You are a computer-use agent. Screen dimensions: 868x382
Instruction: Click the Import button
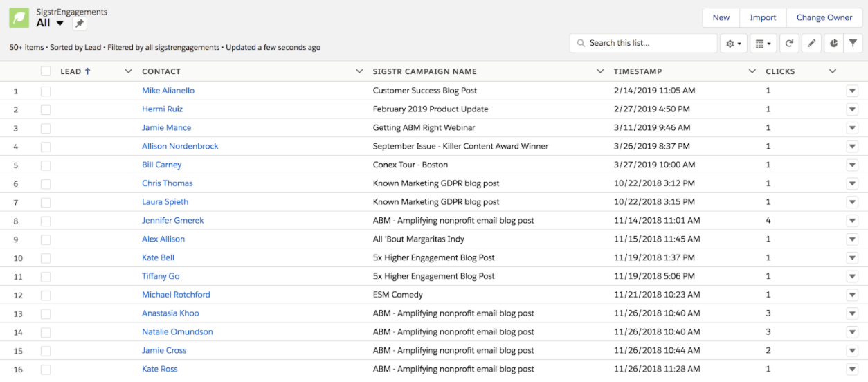coord(763,18)
